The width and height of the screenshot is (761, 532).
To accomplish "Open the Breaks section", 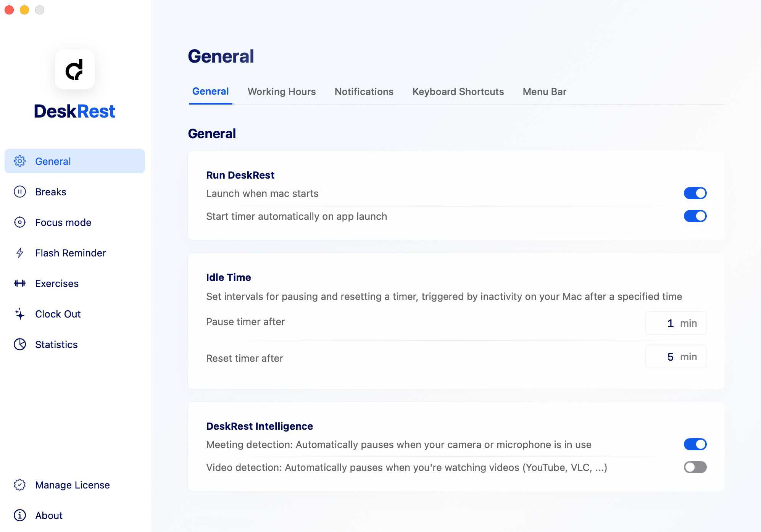I will [x=75, y=192].
